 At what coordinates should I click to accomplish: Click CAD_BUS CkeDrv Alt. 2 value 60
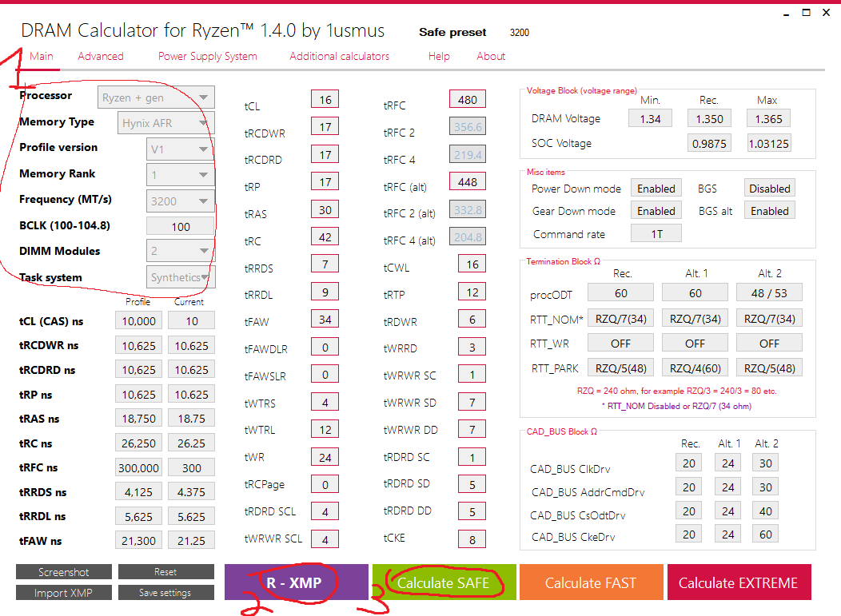tap(766, 535)
